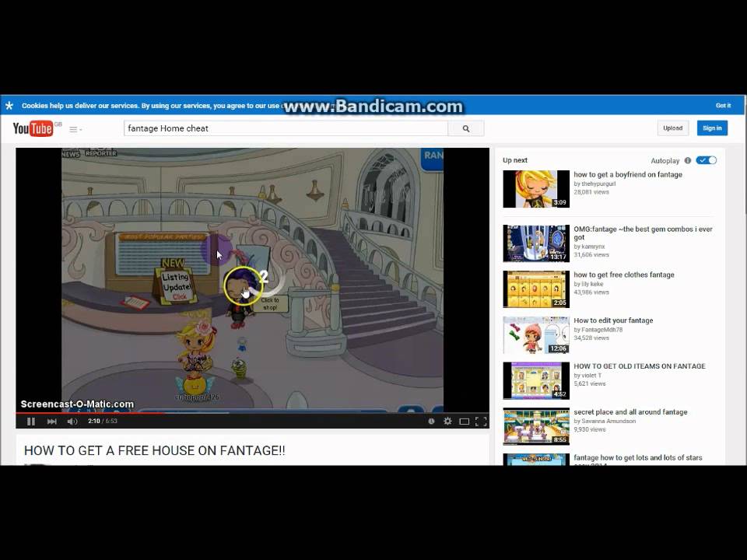Click the 2:10 elapsed time text
The width and height of the screenshot is (747, 560).
94,422
